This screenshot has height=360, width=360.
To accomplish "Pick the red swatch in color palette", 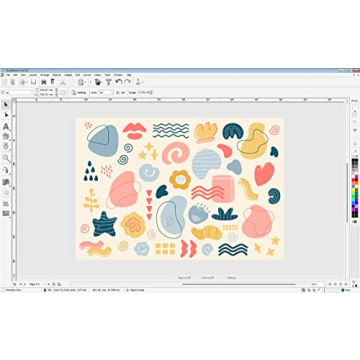I will tap(353, 180).
